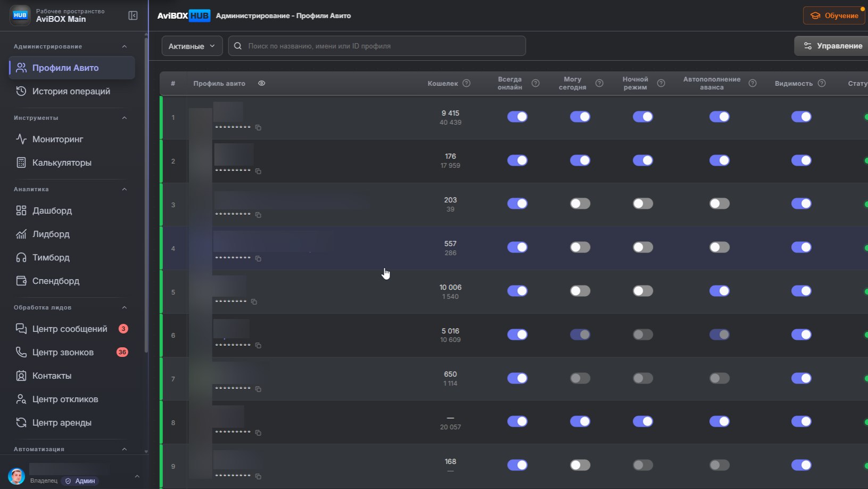
Task: Disable Видимость for row 2
Action: (x=801, y=160)
